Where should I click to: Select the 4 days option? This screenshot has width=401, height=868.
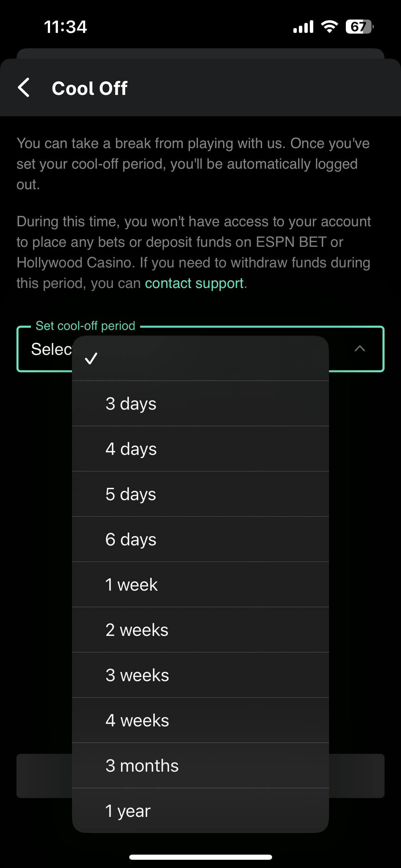click(x=200, y=449)
